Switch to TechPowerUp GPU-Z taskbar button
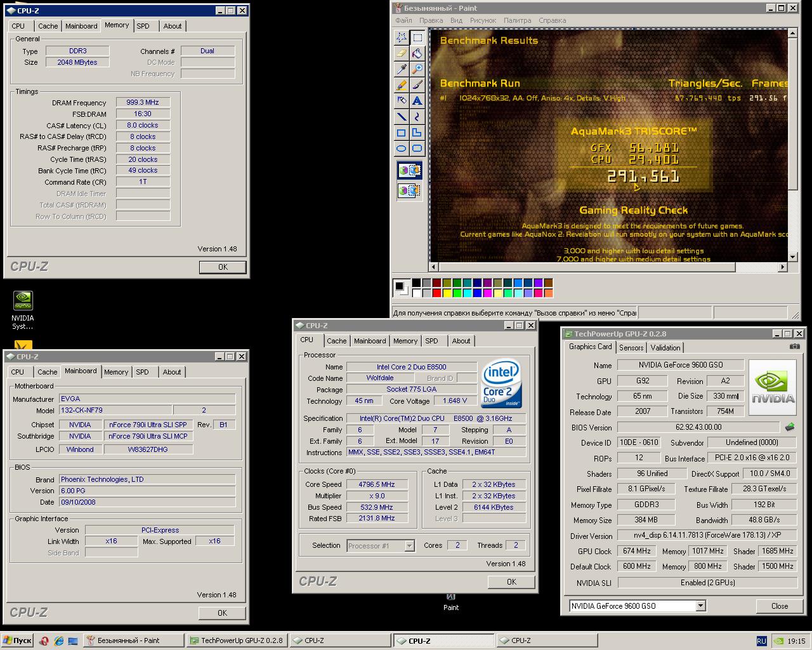 tap(237, 640)
